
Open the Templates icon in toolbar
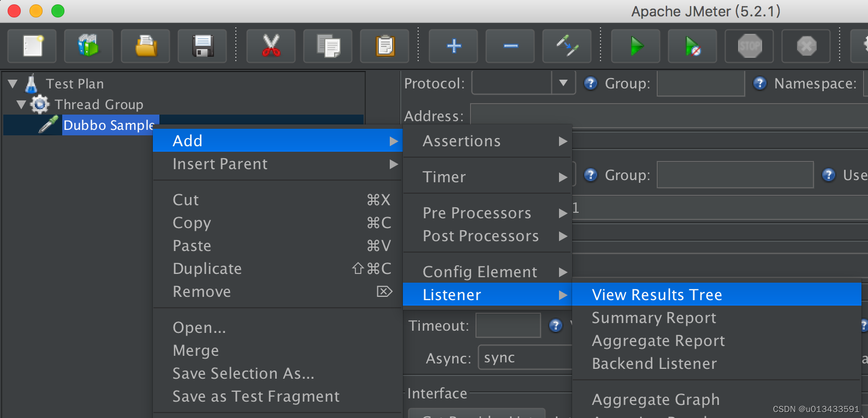88,46
